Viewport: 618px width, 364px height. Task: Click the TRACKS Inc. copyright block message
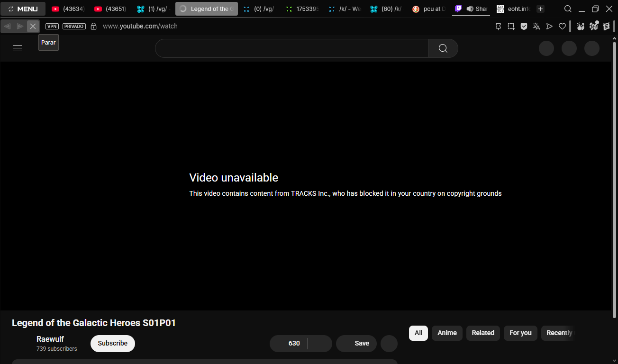click(345, 193)
